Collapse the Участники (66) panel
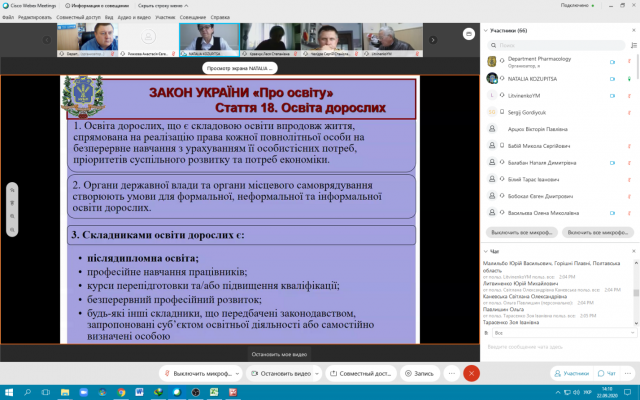Screen dimensions: 640x400 point(486,31)
